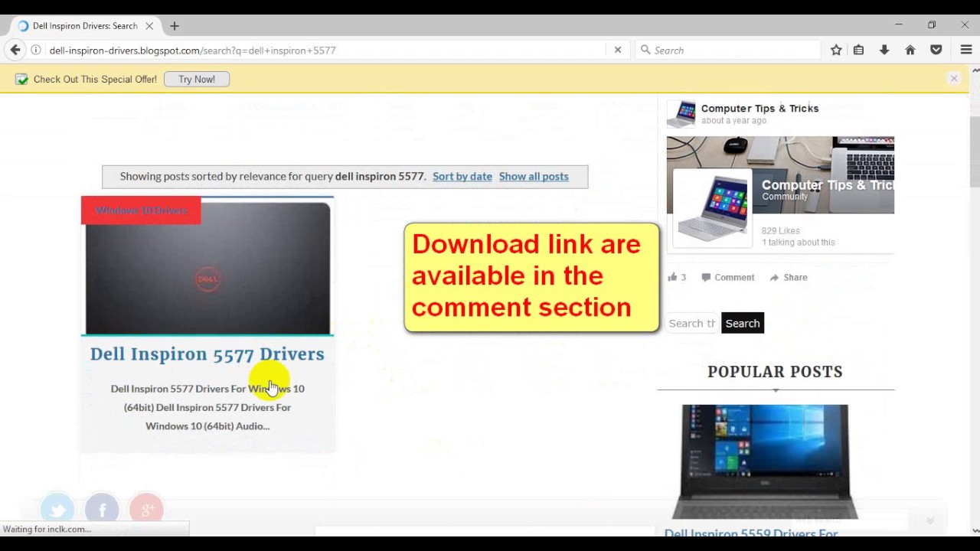Click the POPULAR POSTS heading
This screenshot has width=980, height=551.
pyautogui.click(x=775, y=371)
